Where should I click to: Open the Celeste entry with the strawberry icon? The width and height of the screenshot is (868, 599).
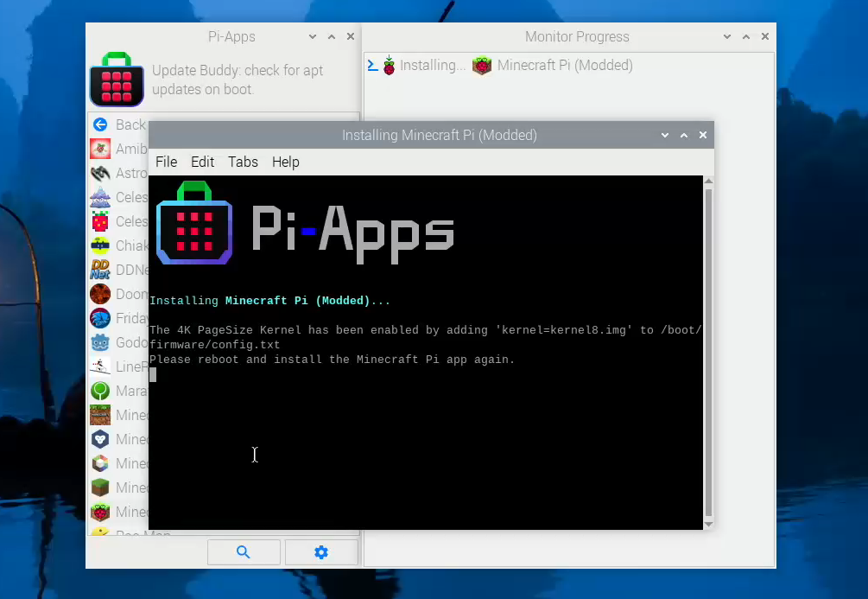tap(100, 221)
